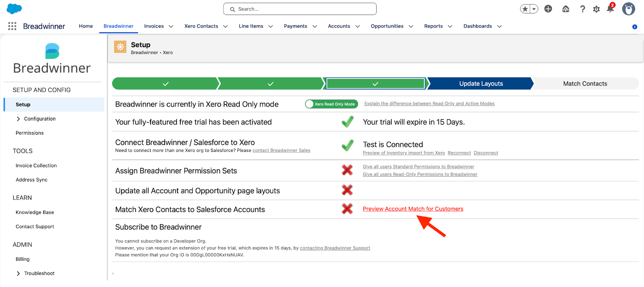The width and height of the screenshot is (644, 287).
Task: Click the contact Breadwinner Sales link
Action: tap(281, 150)
